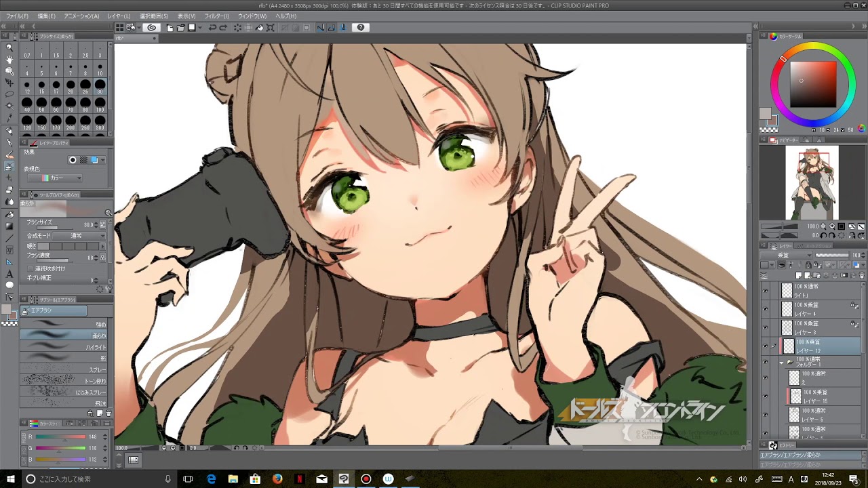Select the Gradient tool
Image resolution: width=868 pixels, height=488 pixels.
click(9, 226)
